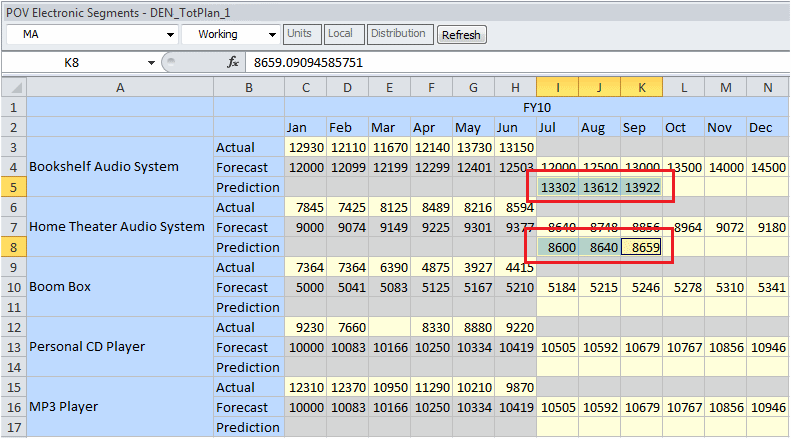Select the active cell 8659
The height and width of the screenshot is (439, 791).
642,247
